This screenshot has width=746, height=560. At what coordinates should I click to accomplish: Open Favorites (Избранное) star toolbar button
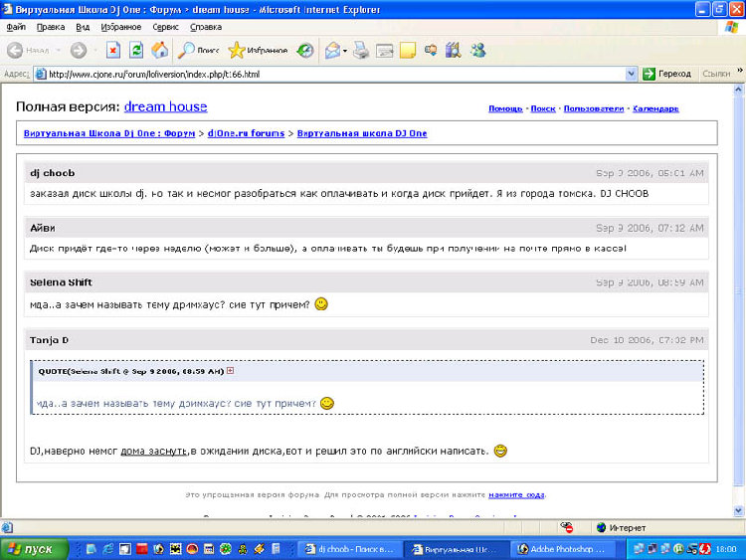(x=258, y=50)
